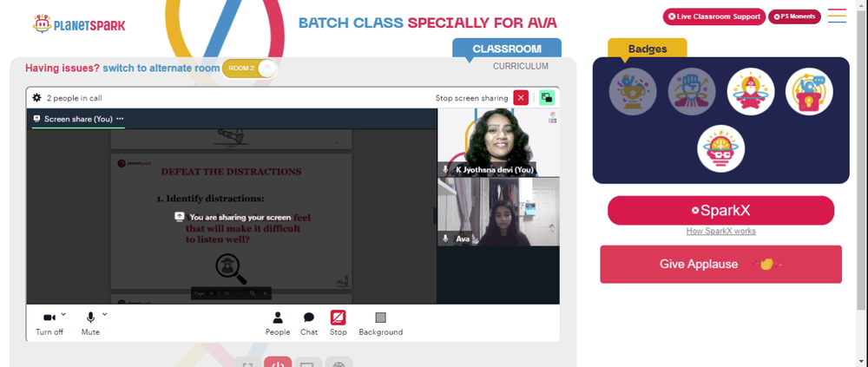
Task: Stop screen sharing from bottom toolbar
Action: click(339, 324)
